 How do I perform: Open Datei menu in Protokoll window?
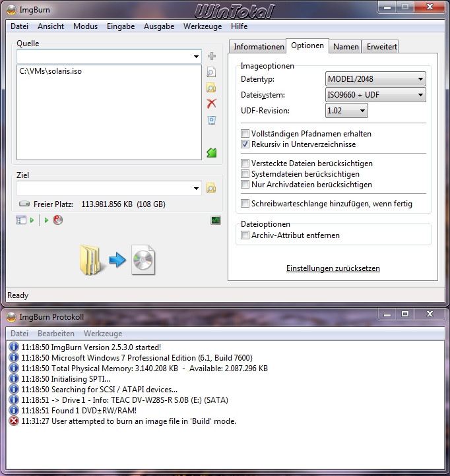(x=19, y=334)
